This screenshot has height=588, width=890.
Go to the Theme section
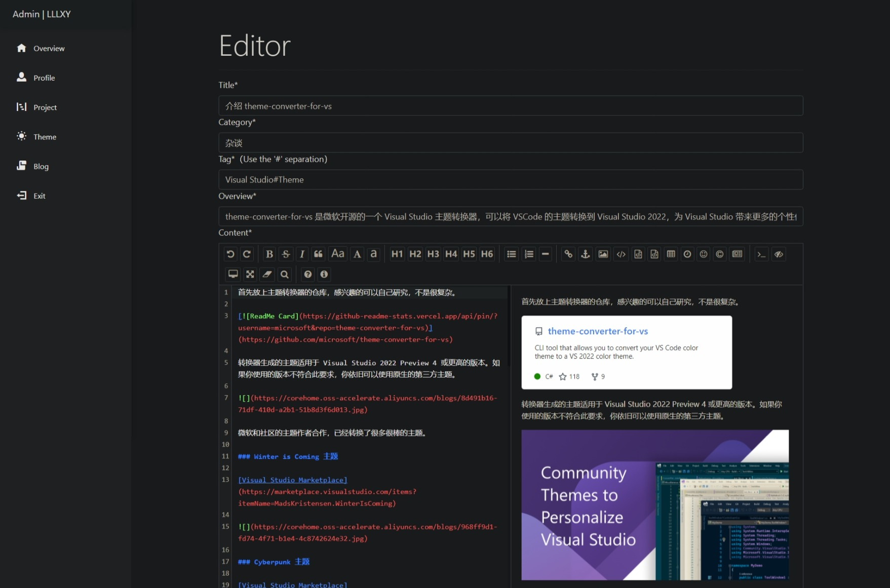pyautogui.click(x=45, y=137)
